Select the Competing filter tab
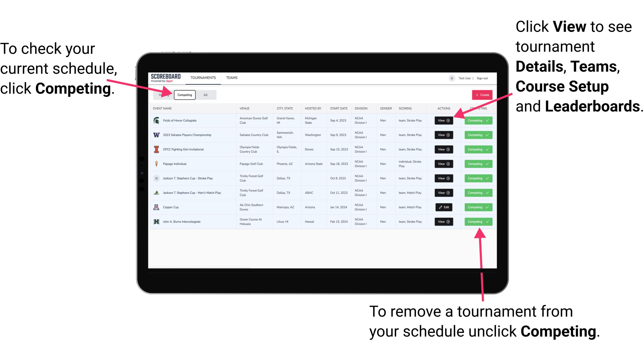 tap(184, 95)
